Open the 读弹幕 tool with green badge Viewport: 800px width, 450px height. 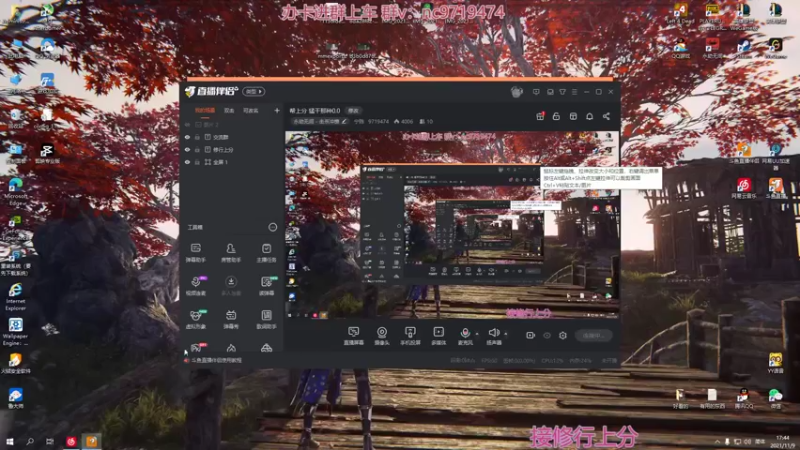click(x=266, y=286)
